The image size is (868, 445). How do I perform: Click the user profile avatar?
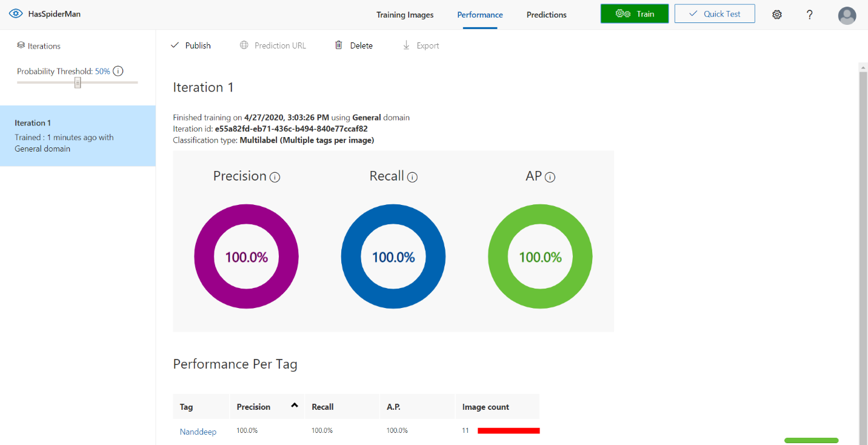click(847, 15)
